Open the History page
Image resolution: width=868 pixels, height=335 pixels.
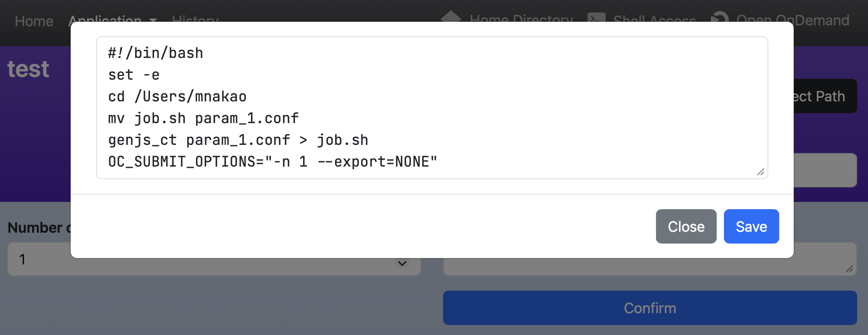[x=195, y=20]
